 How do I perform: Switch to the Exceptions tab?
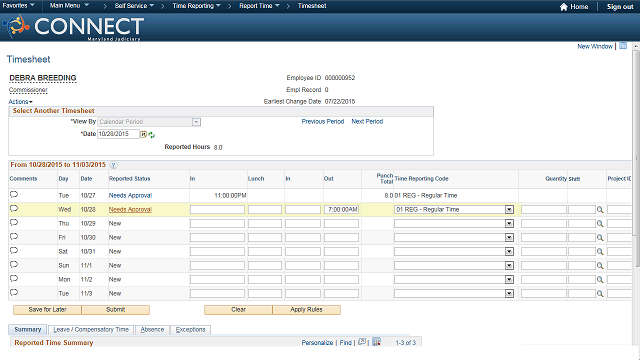click(191, 329)
